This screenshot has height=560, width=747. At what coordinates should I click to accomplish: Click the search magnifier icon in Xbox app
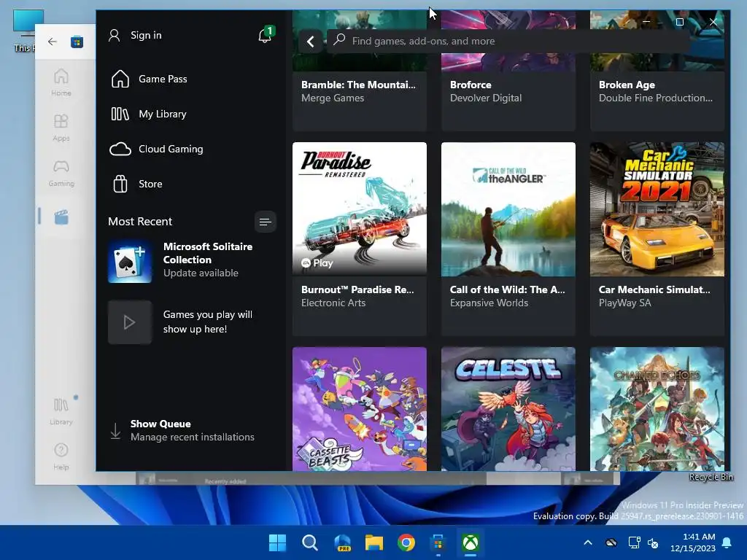click(339, 40)
